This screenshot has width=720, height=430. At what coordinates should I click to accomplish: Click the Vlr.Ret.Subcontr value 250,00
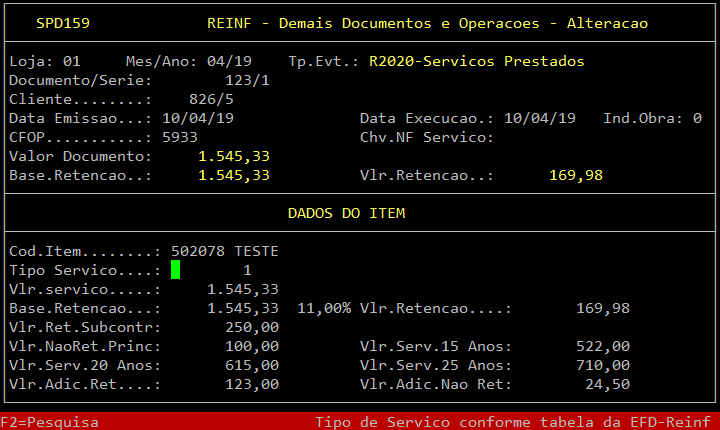[x=252, y=327]
